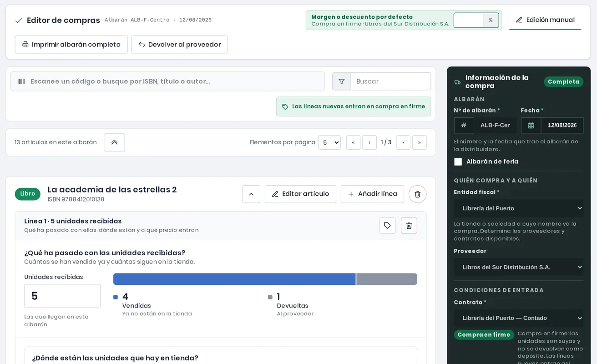
Task: Click the Nº de albarán input field
Action: [x=495, y=125]
